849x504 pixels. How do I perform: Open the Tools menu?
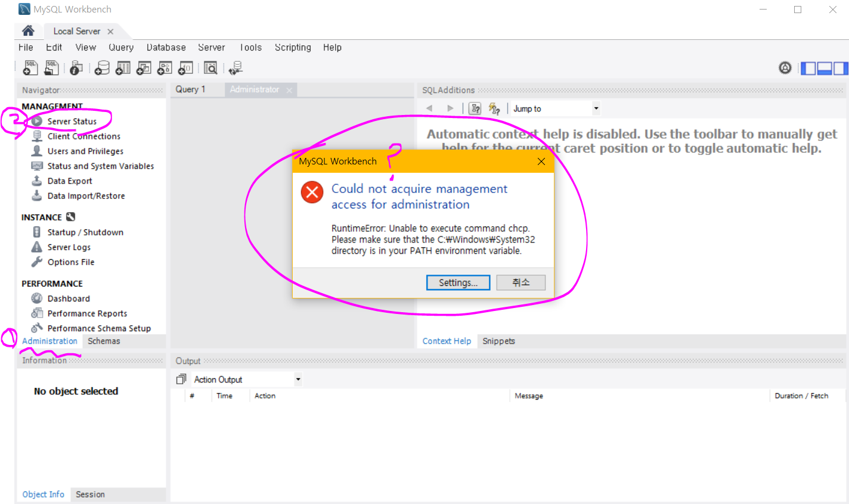coord(250,47)
